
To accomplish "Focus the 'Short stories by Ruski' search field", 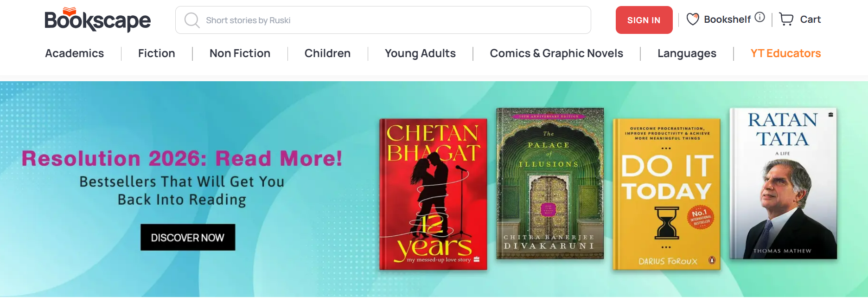I will pos(383,20).
